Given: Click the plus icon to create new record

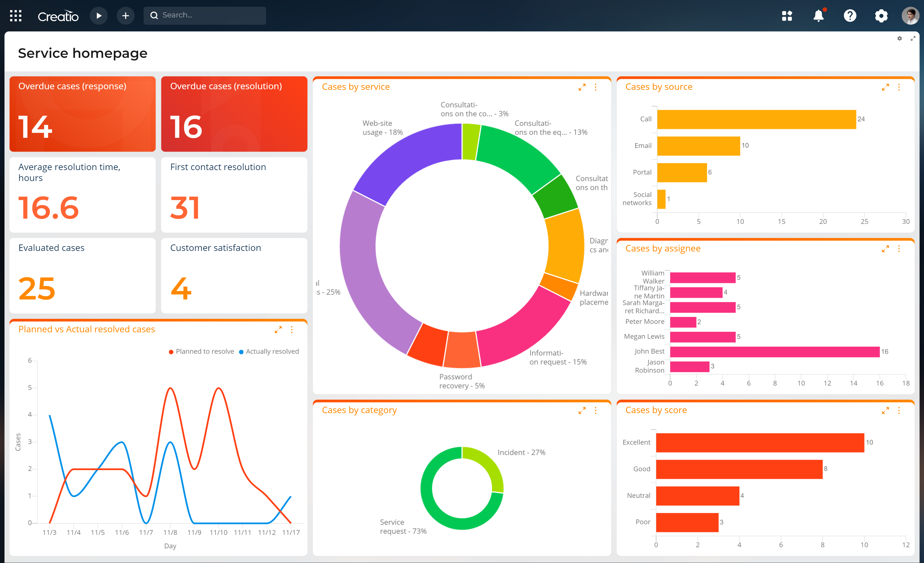Looking at the screenshot, I should tap(126, 15).
